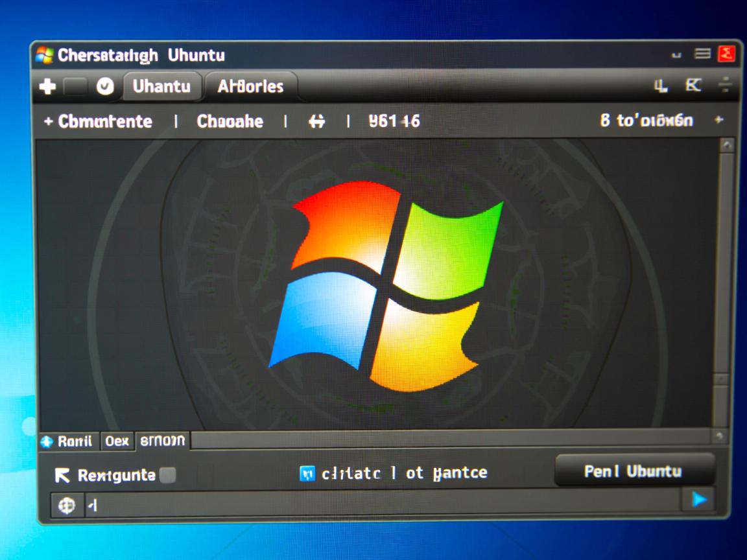
Task: Click the icon left of the K icon
Action: pos(661,86)
